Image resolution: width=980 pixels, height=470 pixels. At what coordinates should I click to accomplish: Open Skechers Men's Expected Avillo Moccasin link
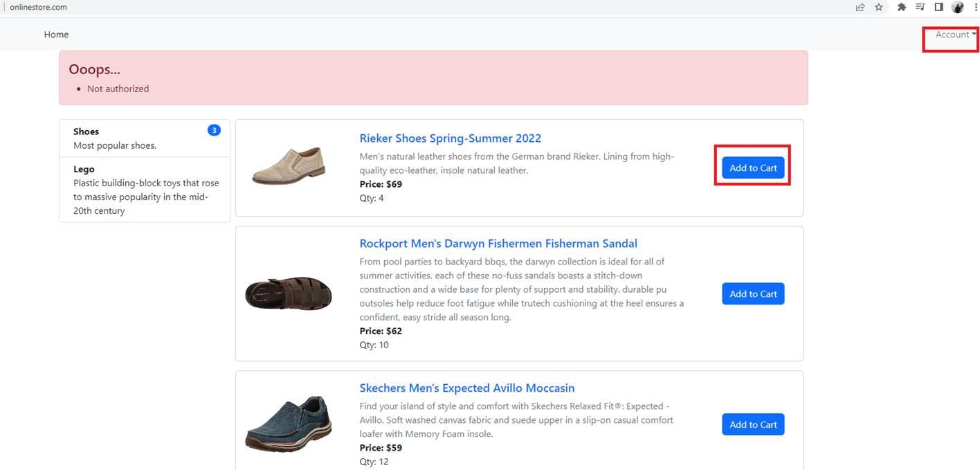coord(466,388)
